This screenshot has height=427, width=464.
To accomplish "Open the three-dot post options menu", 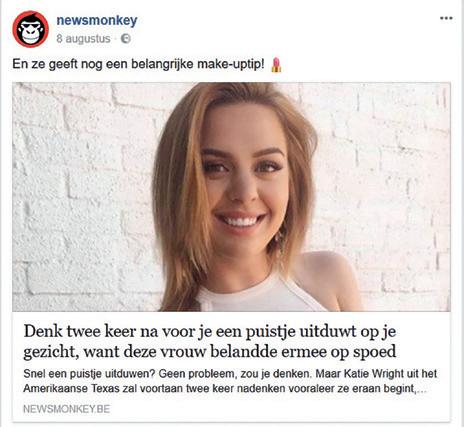I will [446, 18].
